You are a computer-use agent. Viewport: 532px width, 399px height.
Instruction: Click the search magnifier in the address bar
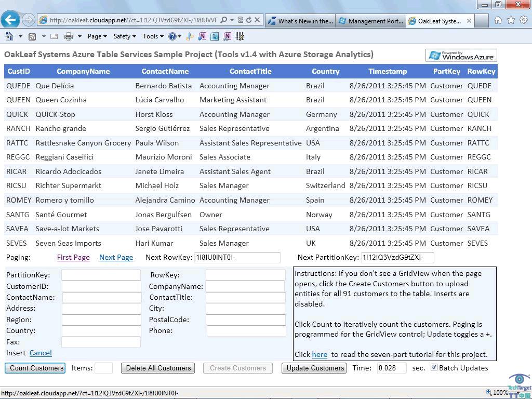tap(224, 20)
